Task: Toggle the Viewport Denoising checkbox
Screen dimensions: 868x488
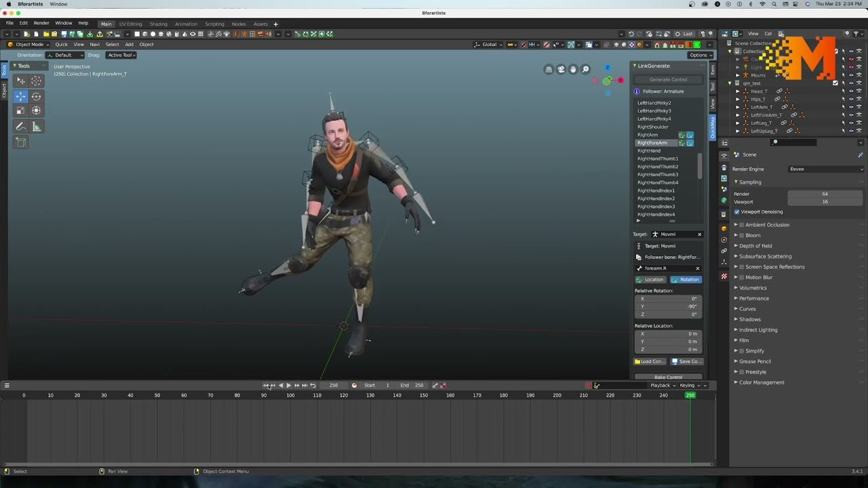Action: pos(737,211)
